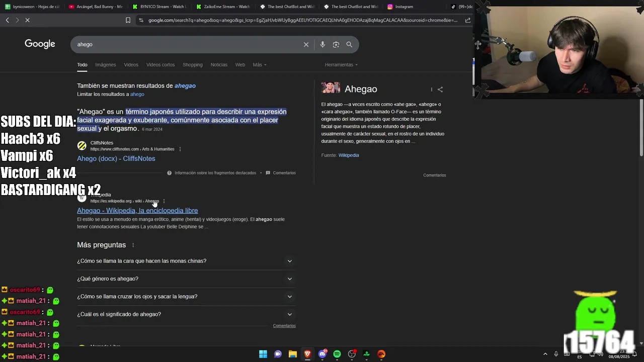Bookmark this page in the address bar
Image resolution: width=644 pixels, height=362 pixels.
coord(128,20)
